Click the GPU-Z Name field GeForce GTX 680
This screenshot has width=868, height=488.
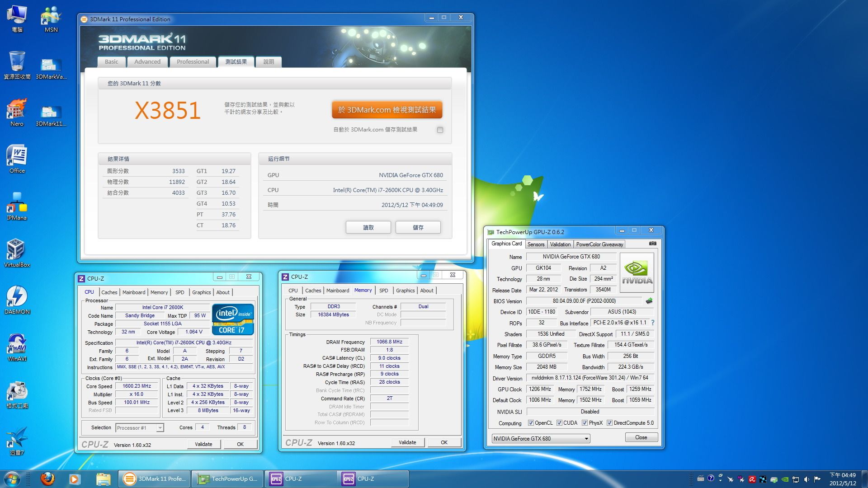click(x=571, y=257)
